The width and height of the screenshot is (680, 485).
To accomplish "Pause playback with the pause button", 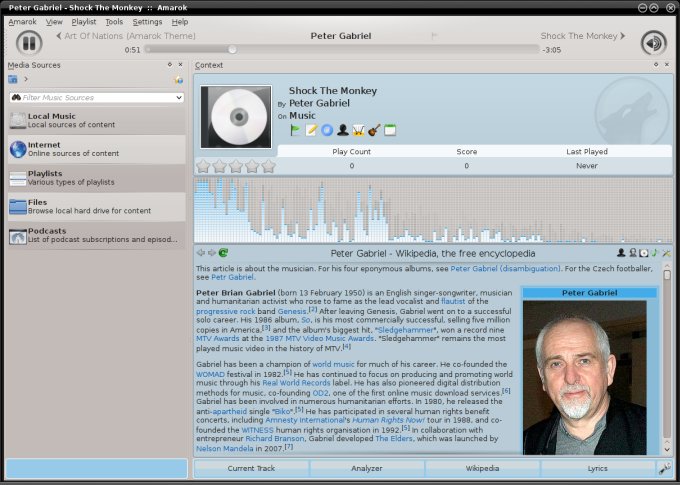I will tap(29, 43).
